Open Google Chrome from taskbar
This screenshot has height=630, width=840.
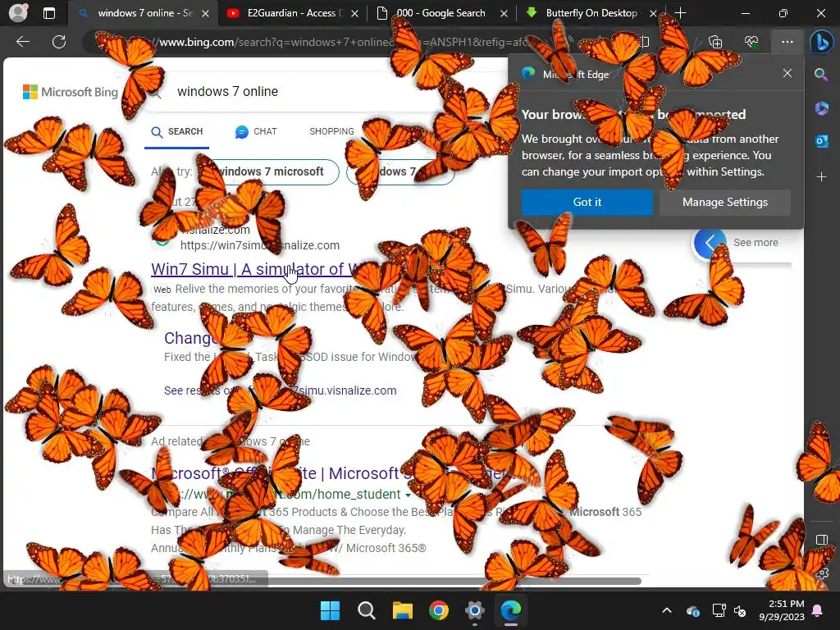pyautogui.click(x=439, y=610)
